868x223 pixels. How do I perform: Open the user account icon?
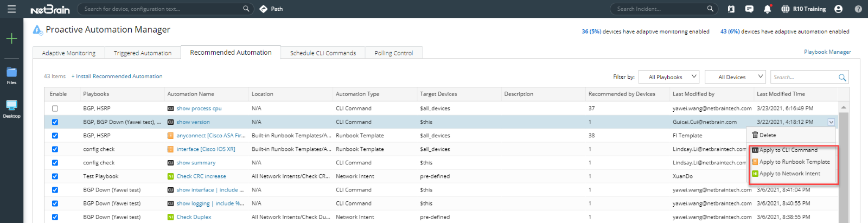point(838,9)
